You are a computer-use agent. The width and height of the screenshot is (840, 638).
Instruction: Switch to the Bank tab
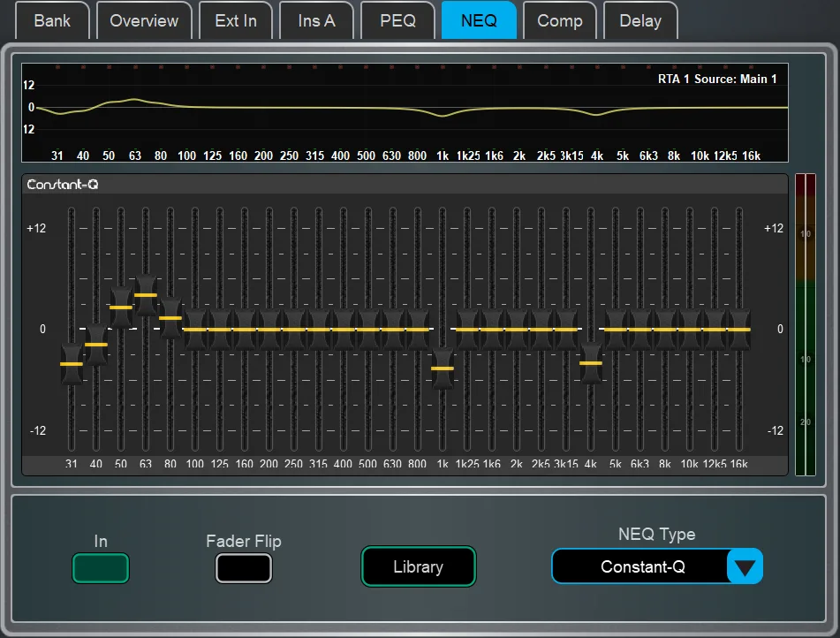[52, 20]
